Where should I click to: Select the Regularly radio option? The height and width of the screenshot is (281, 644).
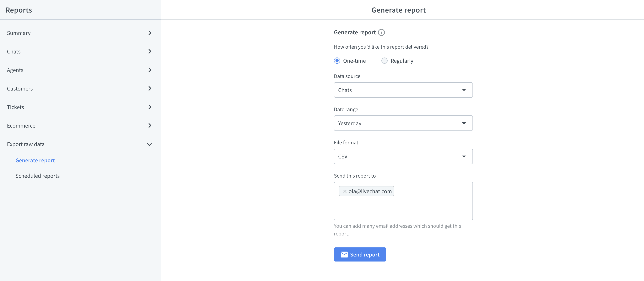click(385, 61)
